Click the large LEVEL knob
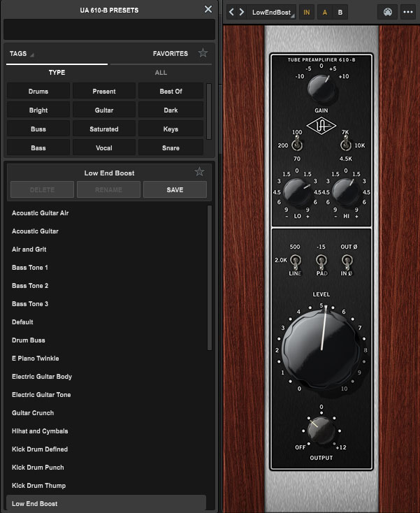The width and height of the screenshot is (420, 513). pos(321,349)
